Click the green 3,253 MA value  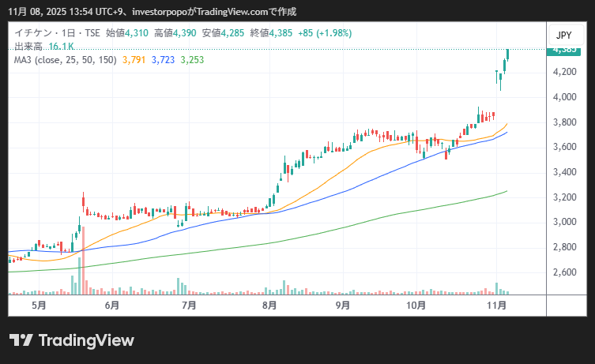click(192, 60)
